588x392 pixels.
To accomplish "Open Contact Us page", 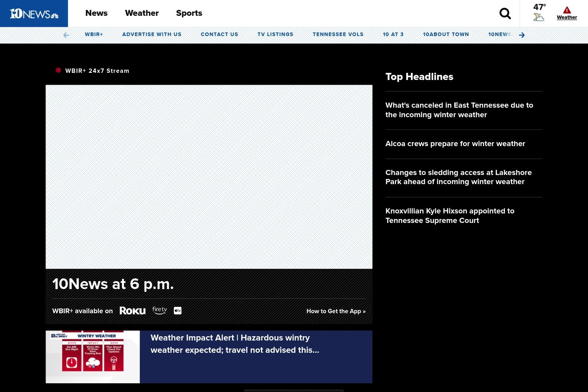I will [x=219, y=34].
